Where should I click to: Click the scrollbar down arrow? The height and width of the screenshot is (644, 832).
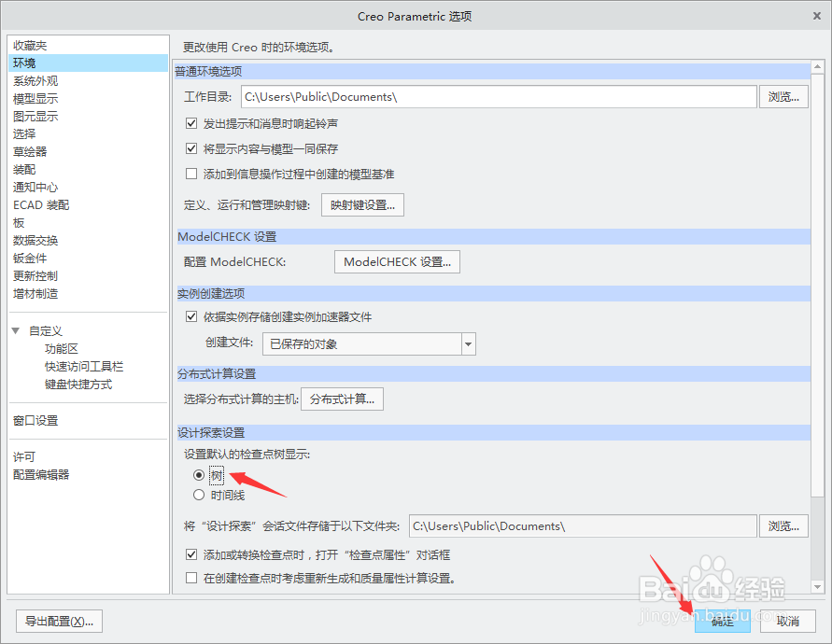817,587
